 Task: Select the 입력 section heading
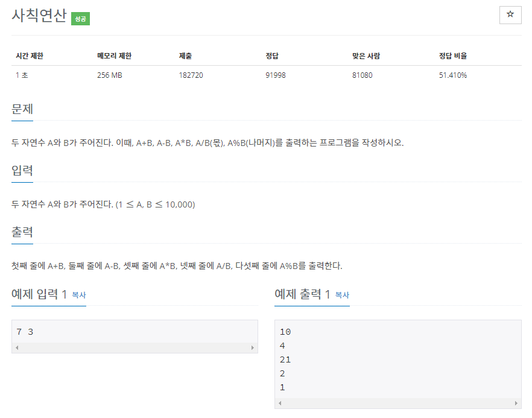tap(22, 171)
